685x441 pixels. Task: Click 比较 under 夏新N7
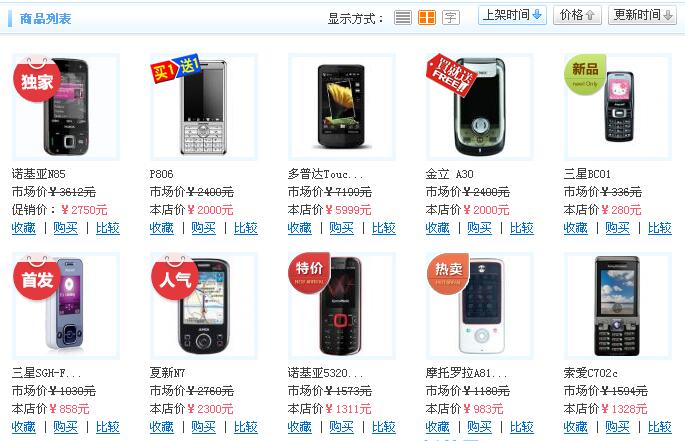point(246,427)
